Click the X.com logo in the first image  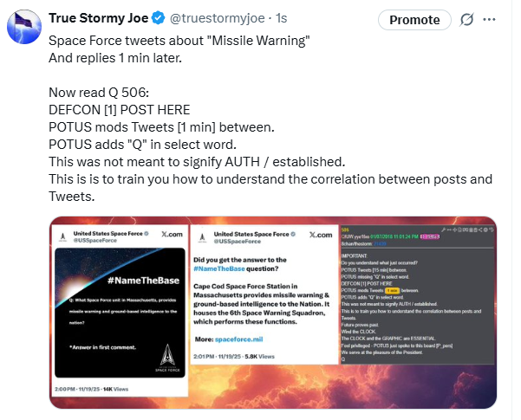click(170, 235)
